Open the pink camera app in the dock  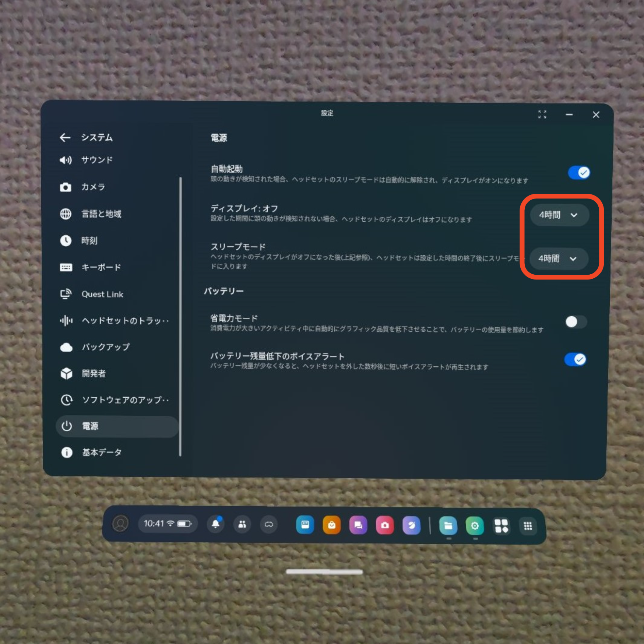pyautogui.click(x=385, y=525)
